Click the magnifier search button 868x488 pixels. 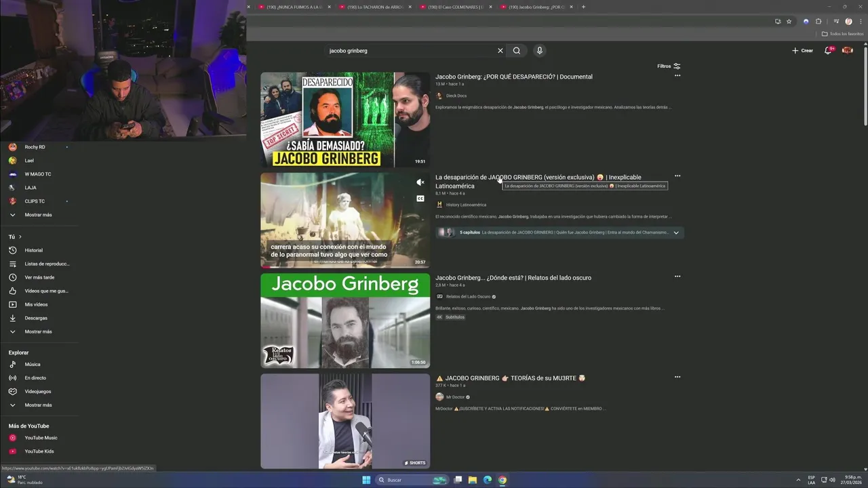[517, 51]
